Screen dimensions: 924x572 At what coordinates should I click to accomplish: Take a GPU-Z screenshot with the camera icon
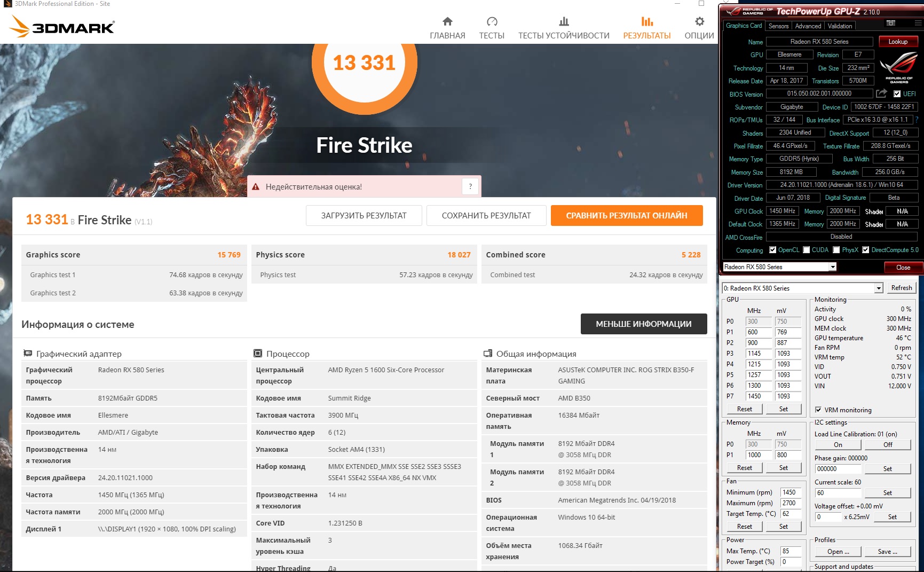click(891, 23)
